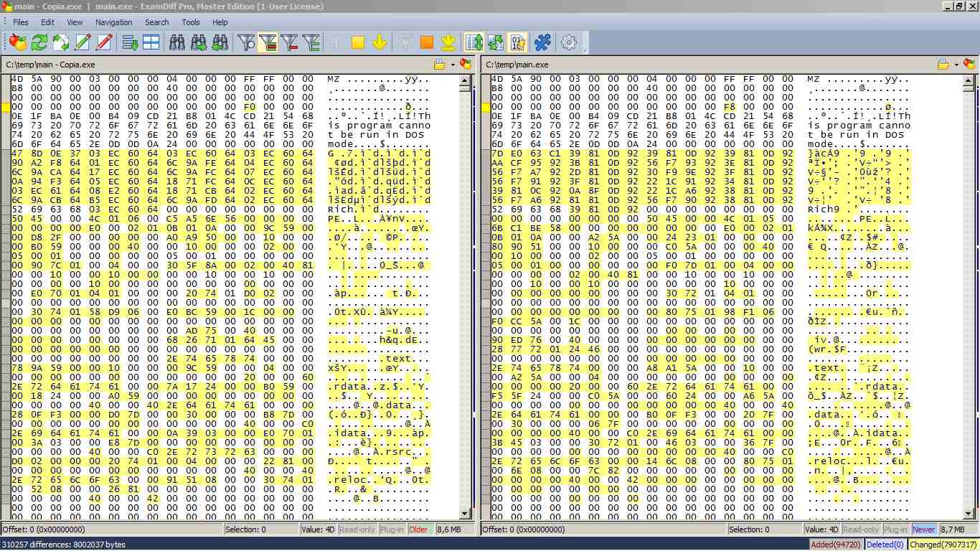
Task: Go to next difference yellow down arrow
Action: (x=380, y=42)
